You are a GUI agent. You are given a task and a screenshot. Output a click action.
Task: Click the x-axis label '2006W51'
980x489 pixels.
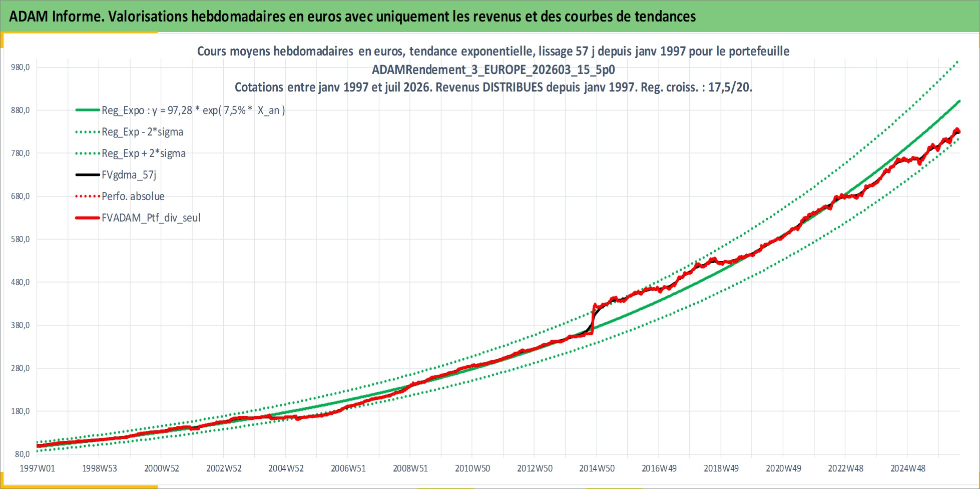(348, 468)
